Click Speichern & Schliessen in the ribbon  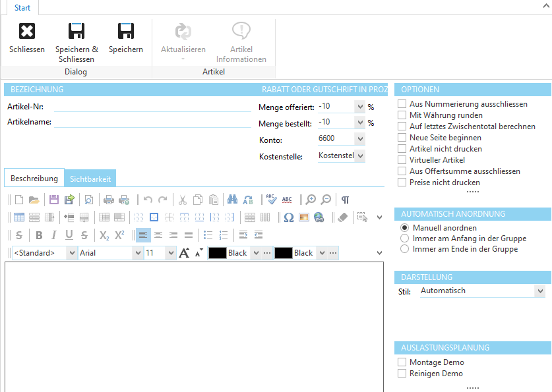[x=77, y=31]
